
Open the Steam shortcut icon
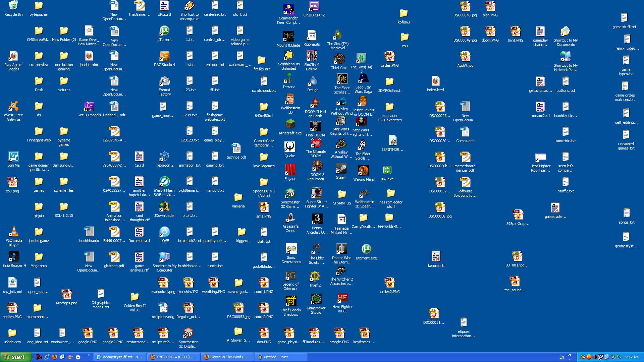(341, 169)
